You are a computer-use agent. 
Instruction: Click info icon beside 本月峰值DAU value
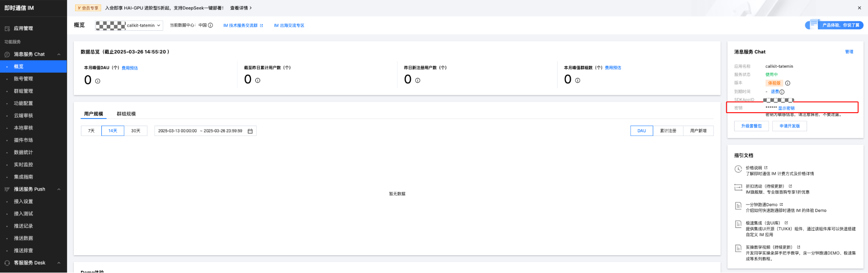tap(98, 81)
